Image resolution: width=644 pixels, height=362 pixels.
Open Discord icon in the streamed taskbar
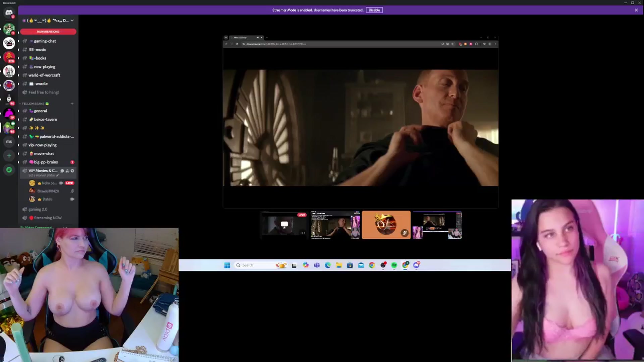[x=416, y=265]
